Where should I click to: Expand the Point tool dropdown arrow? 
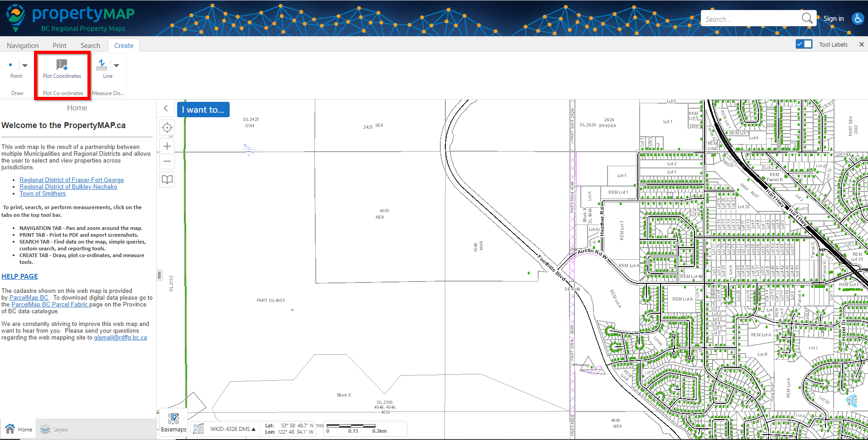coord(25,66)
